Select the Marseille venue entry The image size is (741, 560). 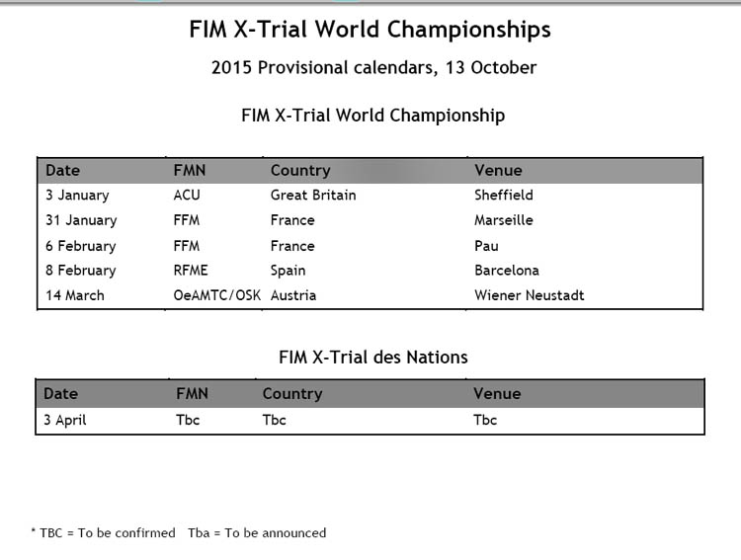[x=504, y=219]
